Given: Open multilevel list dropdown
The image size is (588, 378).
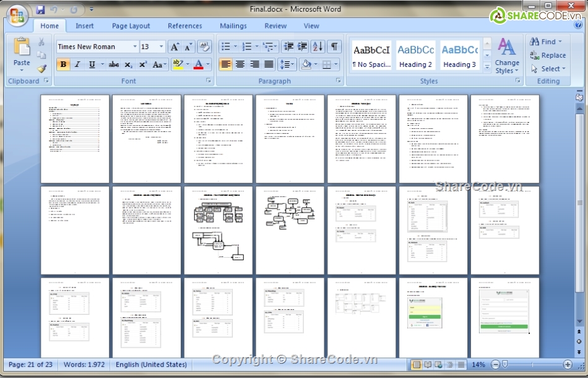Looking at the screenshot, I should pyautogui.click(x=270, y=46).
